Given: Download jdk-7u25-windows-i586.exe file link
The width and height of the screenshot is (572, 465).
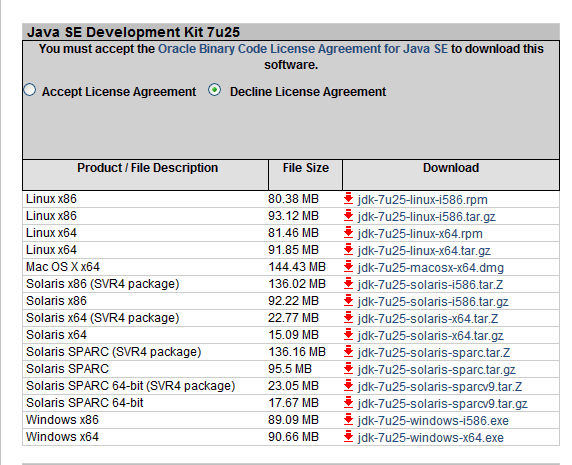Looking at the screenshot, I should pos(433,421).
